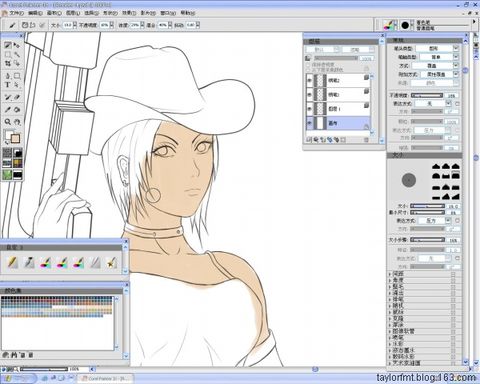
Task: Click the yellow pencil custom palette icon
Action: click(13, 263)
